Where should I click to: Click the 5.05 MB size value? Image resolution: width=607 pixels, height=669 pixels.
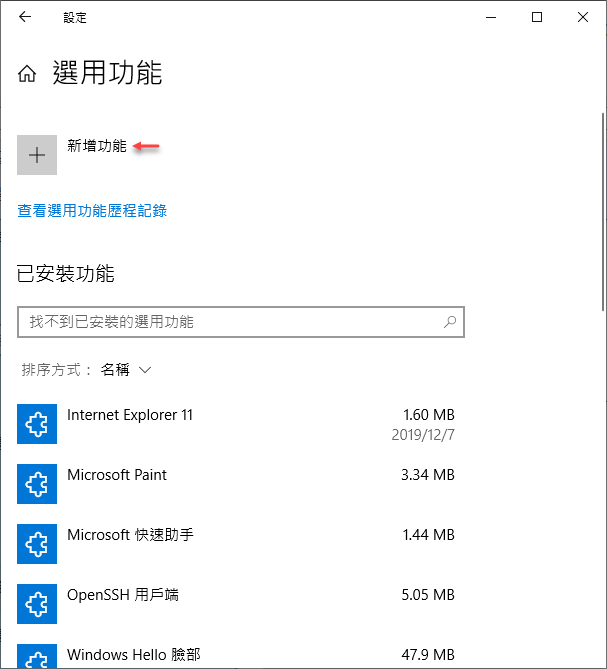428,595
